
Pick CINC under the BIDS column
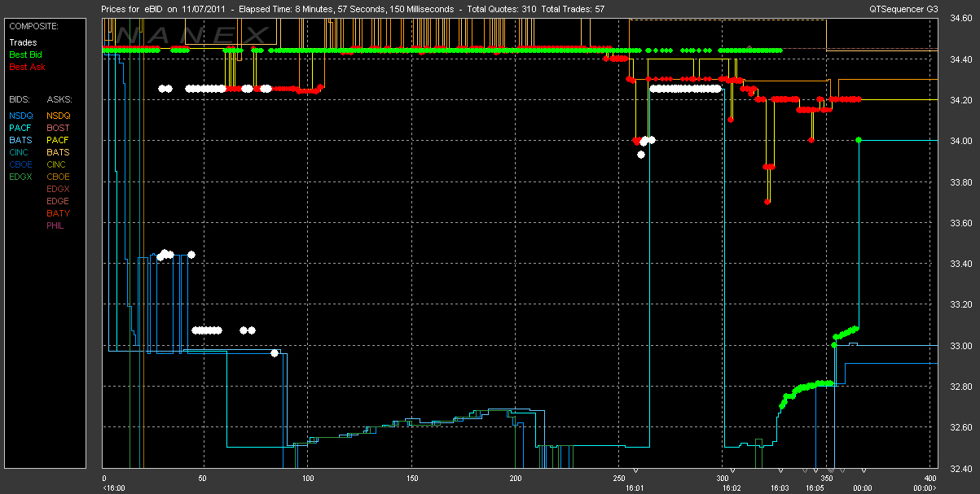pos(20,152)
